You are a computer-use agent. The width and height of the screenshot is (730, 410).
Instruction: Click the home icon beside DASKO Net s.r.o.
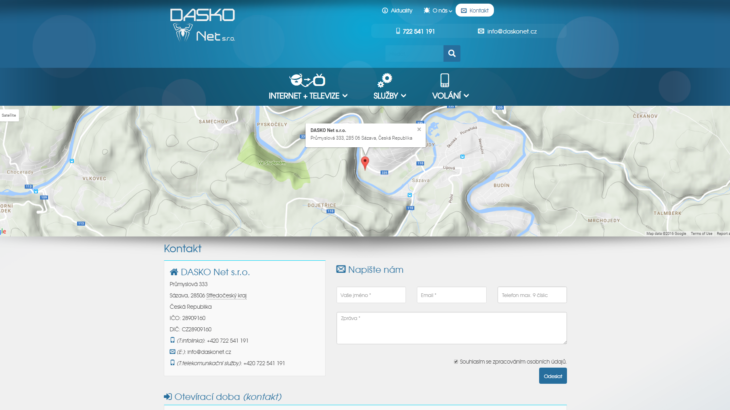tap(174, 272)
